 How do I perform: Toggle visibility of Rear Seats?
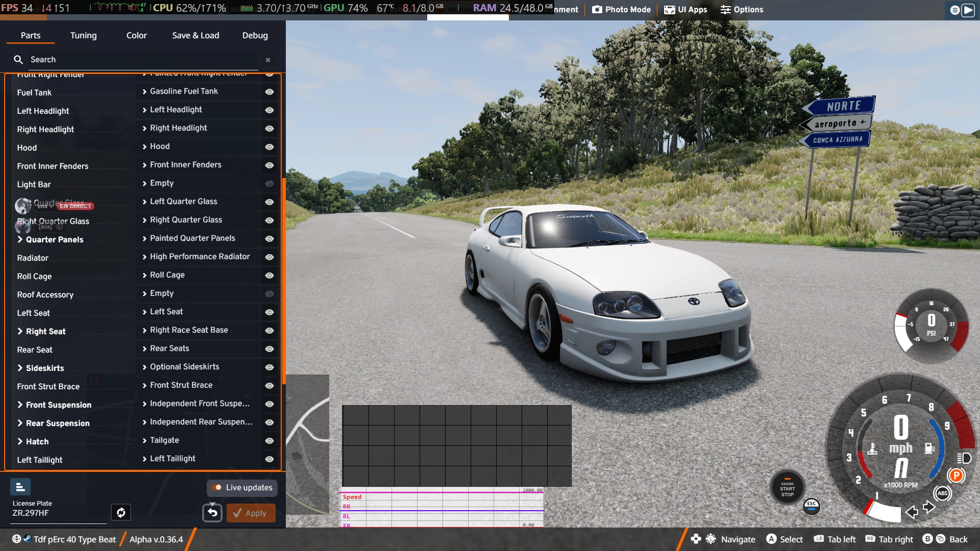[x=269, y=349]
